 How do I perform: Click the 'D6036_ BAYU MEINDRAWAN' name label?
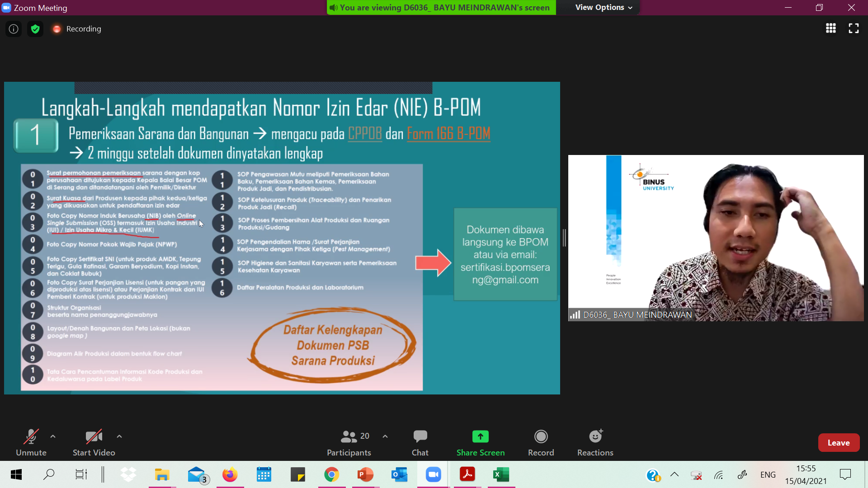(637, 315)
